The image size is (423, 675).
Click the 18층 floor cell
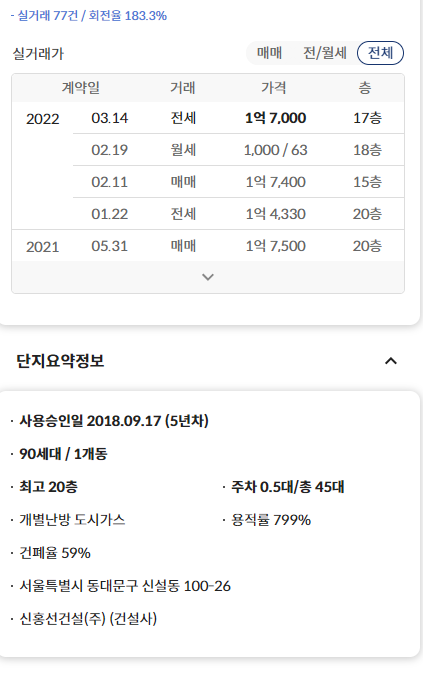coord(367,150)
